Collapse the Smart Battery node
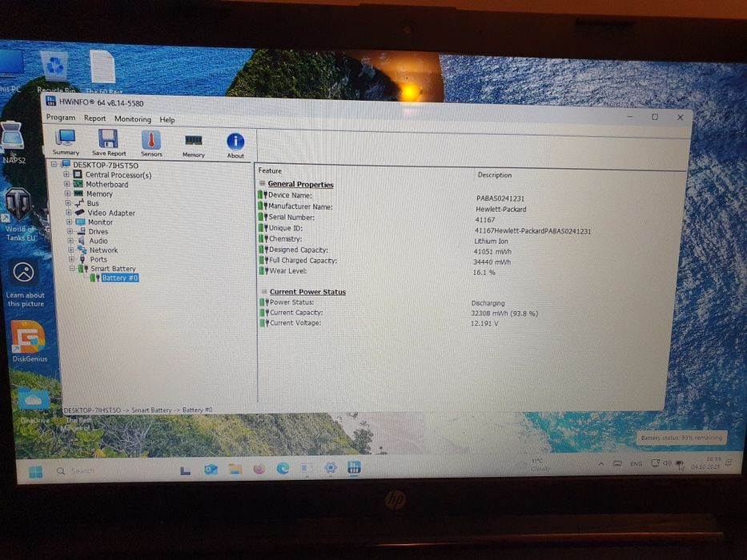The image size is (747, 560). [72, 269]
